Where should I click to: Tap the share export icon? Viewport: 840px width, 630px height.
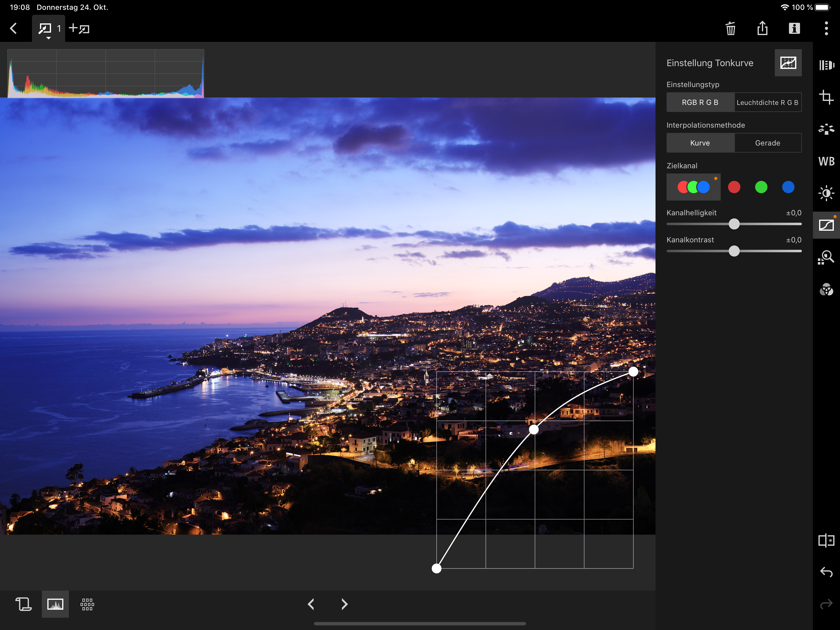(762, 29)
